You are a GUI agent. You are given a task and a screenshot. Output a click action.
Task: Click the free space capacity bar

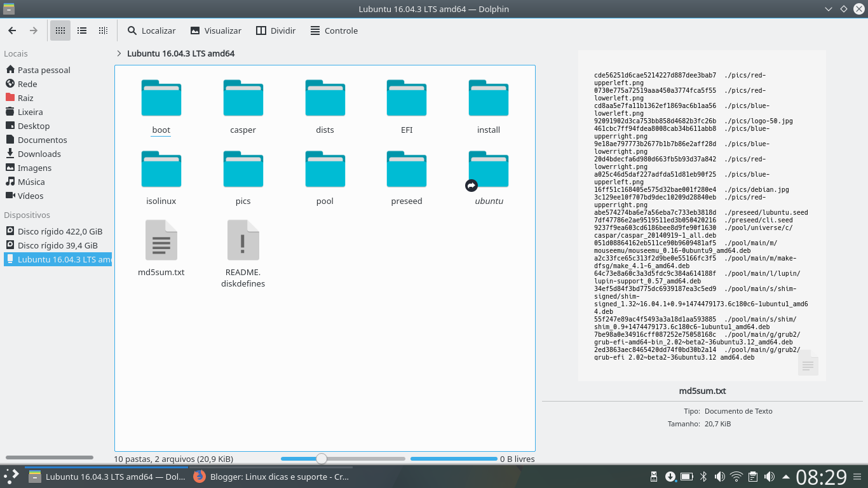click(454, 459)
